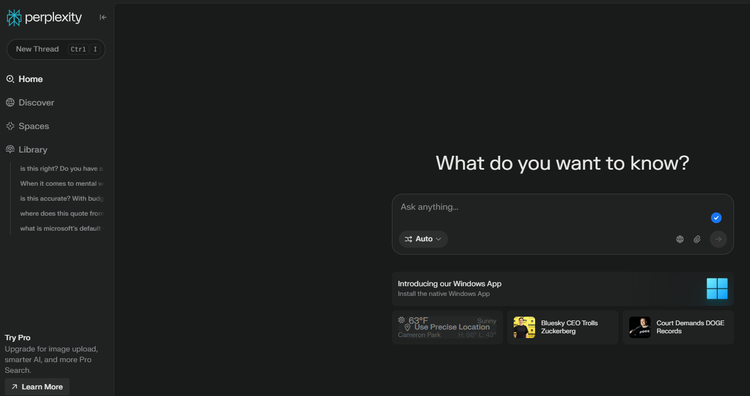Click Bluesky story thumbnail image

[524, 327]
